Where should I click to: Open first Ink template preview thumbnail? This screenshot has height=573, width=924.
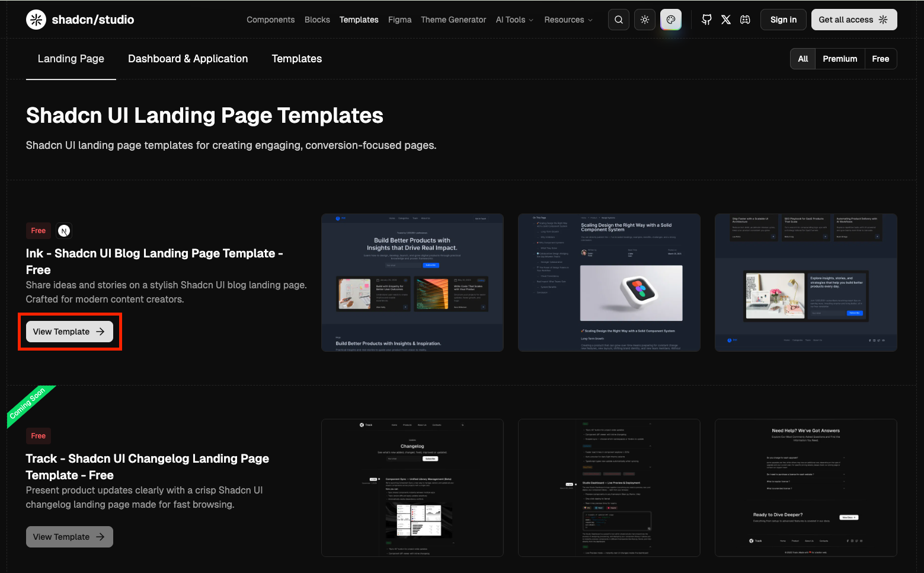[412, 282]
